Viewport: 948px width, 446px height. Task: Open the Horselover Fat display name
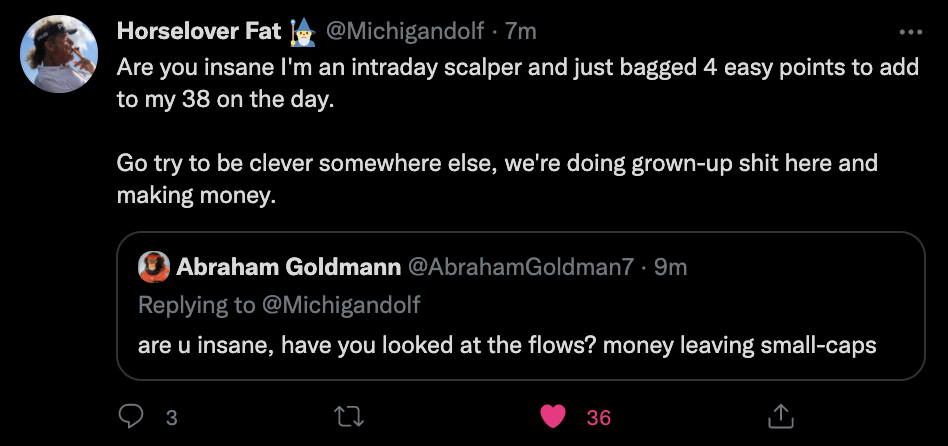[200, 31]
